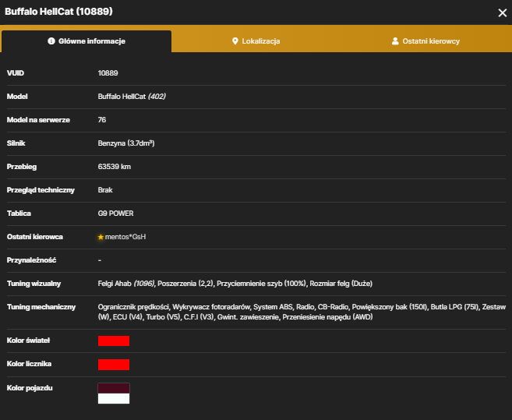
Task: Click the G9 POWER plate value
Action: 115,214
